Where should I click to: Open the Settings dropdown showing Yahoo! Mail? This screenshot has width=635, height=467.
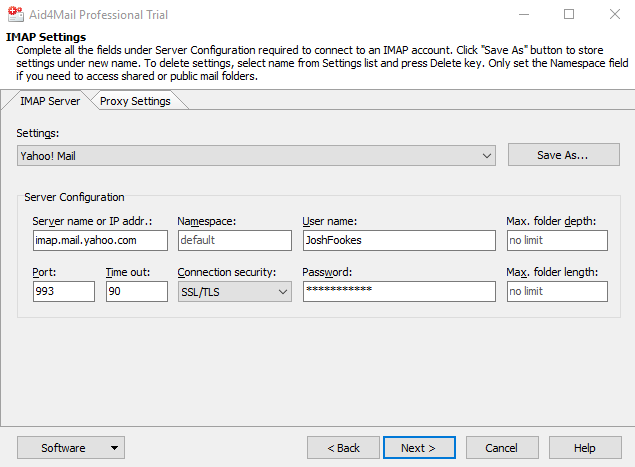256,156
